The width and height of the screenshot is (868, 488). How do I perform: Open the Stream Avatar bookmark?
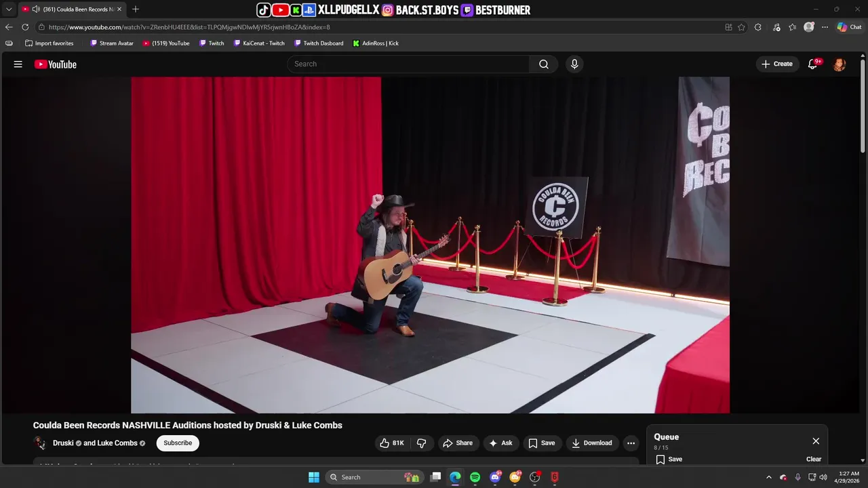(x=111, y=43)
